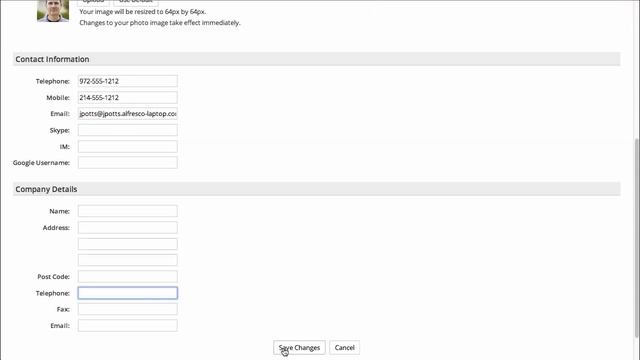Click the company Email field
The height and width of the screenshot is (360, 640).
pyautogui.click(x=128, y=325)
